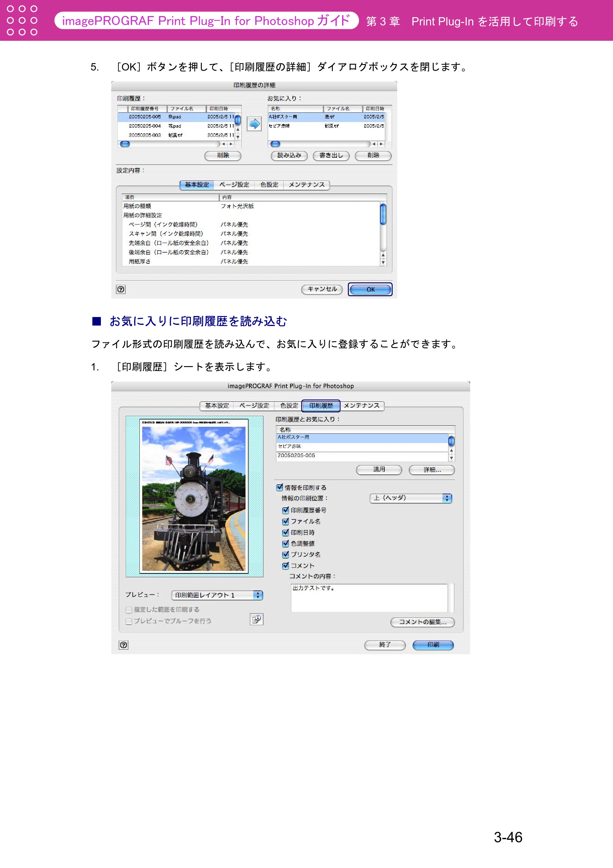Screen dimensions: 613x868
Task: Click the 削除 button under the 印刷履歴 list
Action: (x=223, y=155)
